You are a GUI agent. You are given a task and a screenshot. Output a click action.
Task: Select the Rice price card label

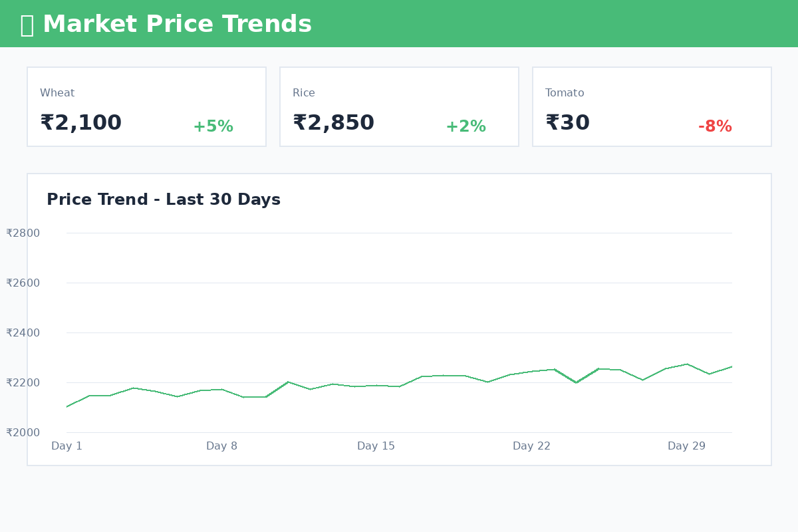(304, 93)
